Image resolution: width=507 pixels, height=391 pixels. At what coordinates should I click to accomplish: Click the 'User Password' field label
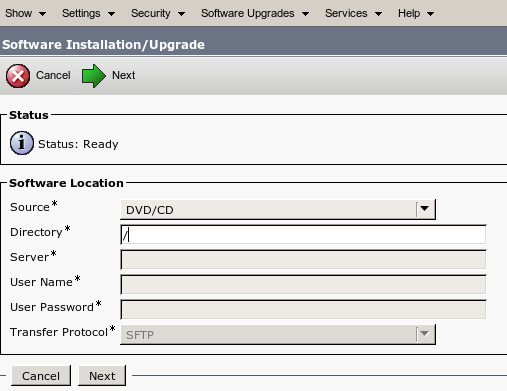pyautogui.click(x=52, y=307)
